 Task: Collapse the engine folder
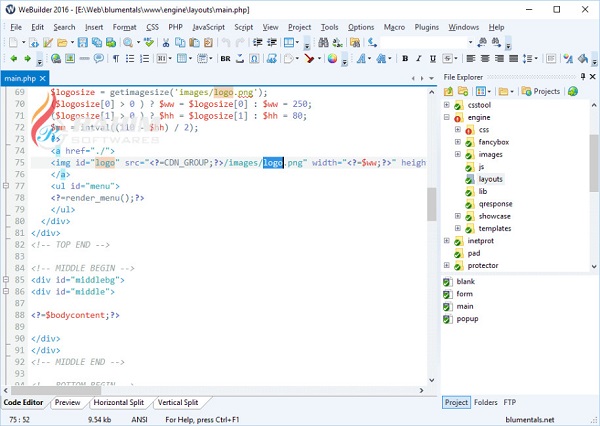point(446,117)
